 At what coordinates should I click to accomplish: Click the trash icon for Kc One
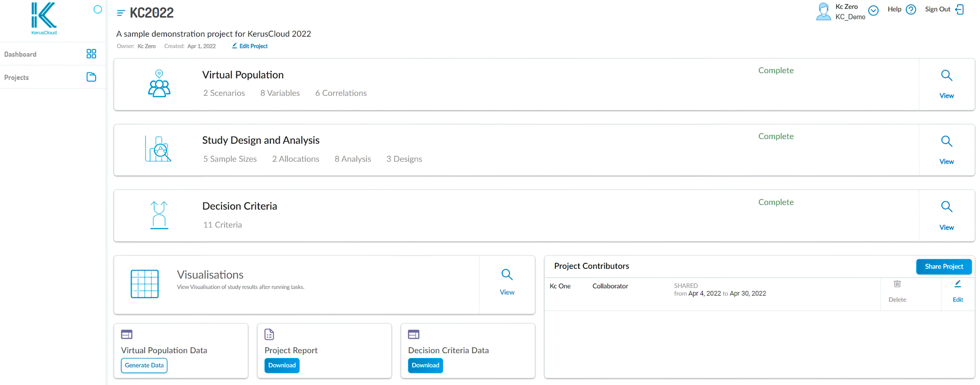[897, 284]
